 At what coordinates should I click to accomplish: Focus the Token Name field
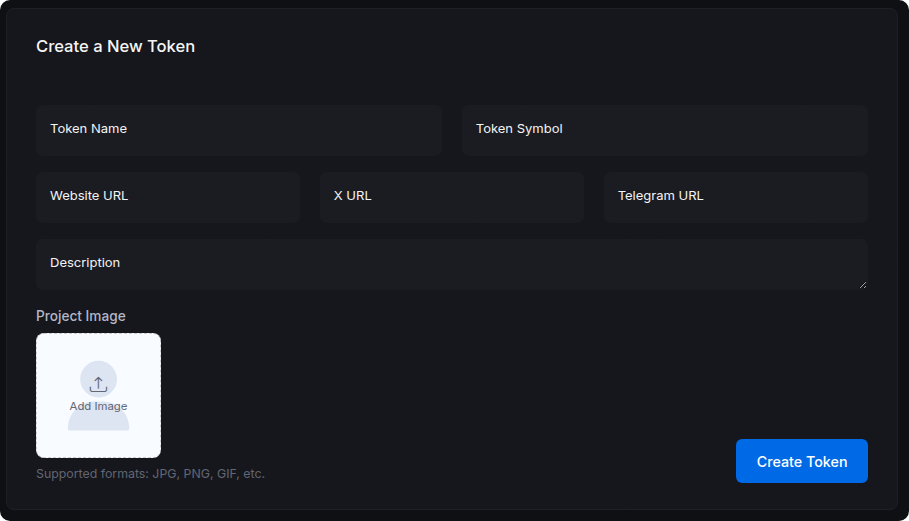click(239, 130)
